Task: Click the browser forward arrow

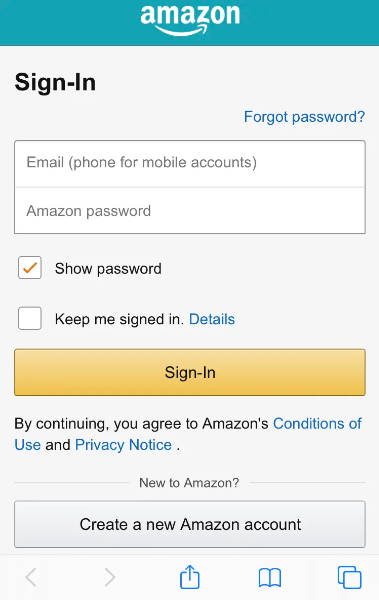Action: [x=110, y=577]
